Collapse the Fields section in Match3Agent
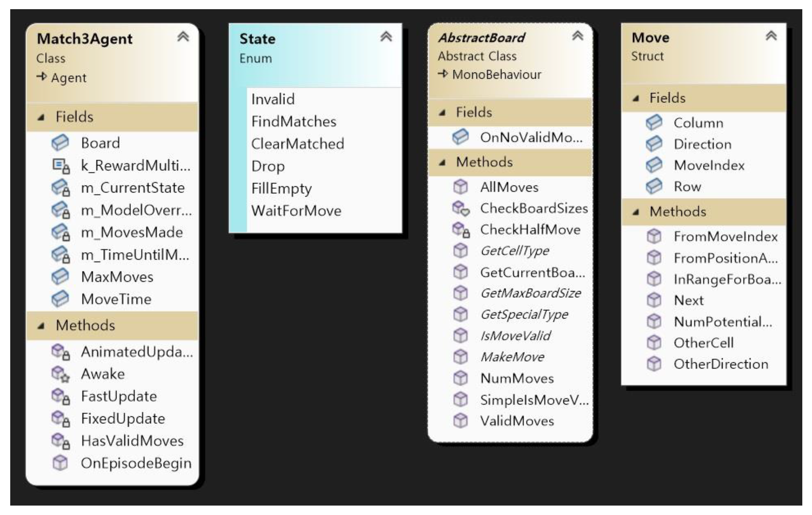This screenshot has width=812, height=515. pyautogui.click(x=41, y=117)
